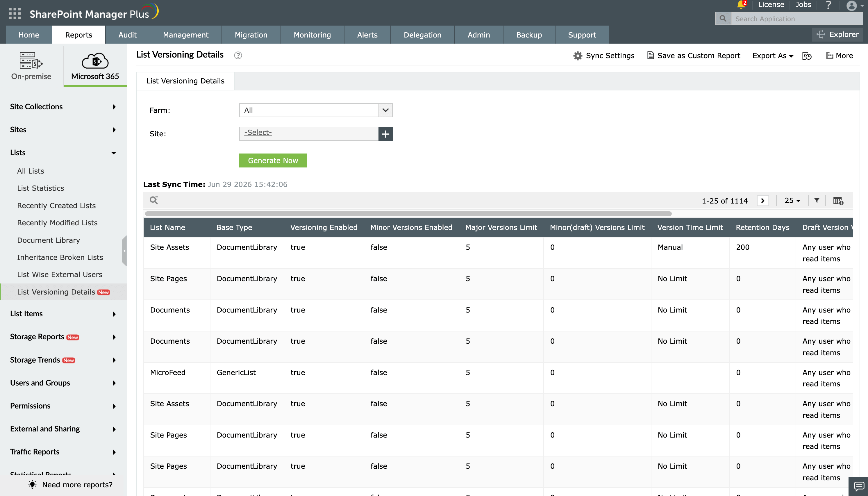
Task: Open Sync Settings gear
Action: click(604, 56)
